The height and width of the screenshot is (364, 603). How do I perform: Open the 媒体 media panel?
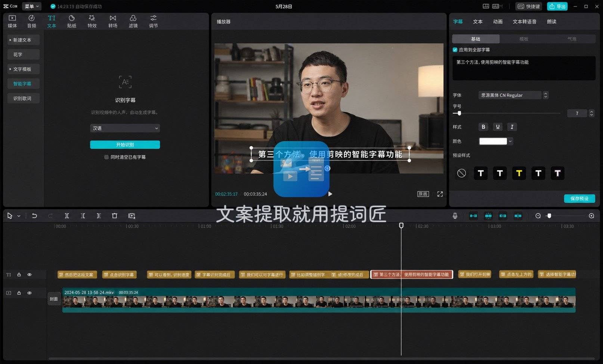(x=12, y=21)
